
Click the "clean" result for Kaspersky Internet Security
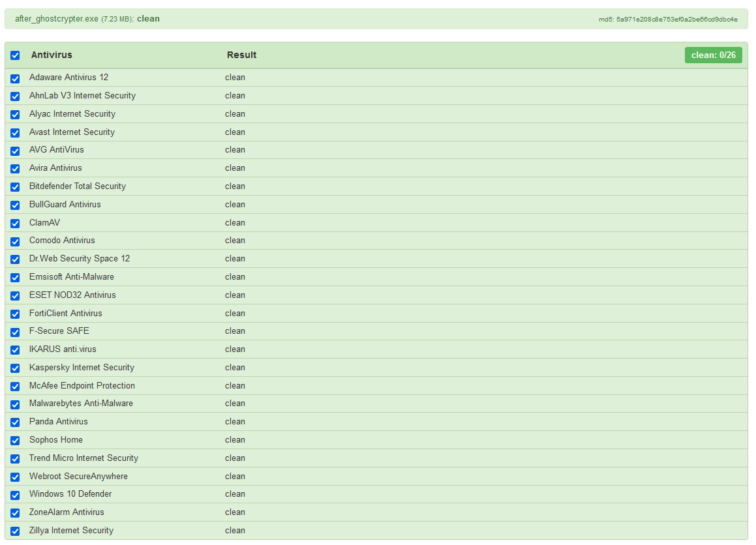(x=235, y=367)
